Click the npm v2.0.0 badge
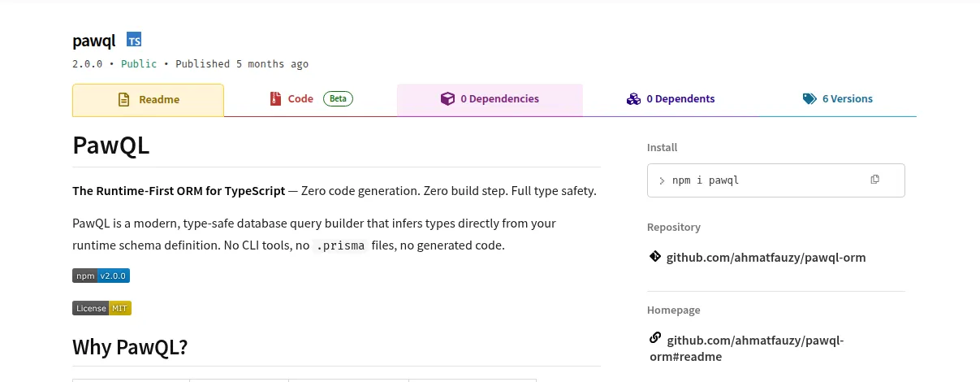Screen dimensions: 980x382 pos(101,276)
